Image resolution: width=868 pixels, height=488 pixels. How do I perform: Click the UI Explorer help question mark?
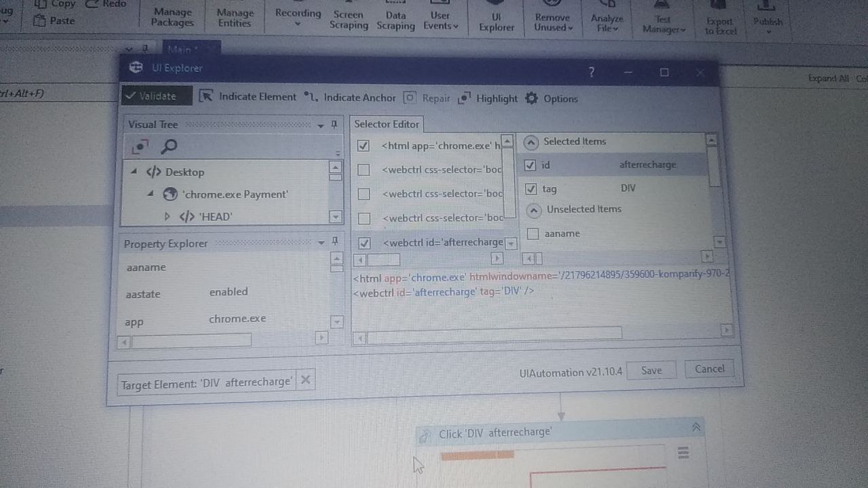[x=591, y=72]
